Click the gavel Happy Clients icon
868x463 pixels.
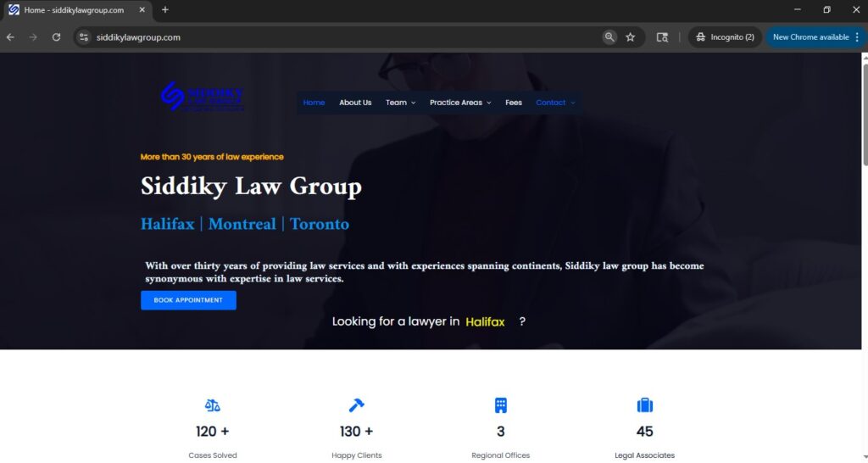(357, 405)
